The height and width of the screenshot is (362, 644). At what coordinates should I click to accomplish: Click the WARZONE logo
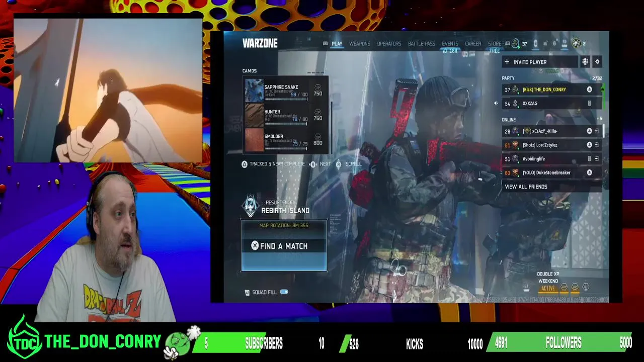(260, 43)
